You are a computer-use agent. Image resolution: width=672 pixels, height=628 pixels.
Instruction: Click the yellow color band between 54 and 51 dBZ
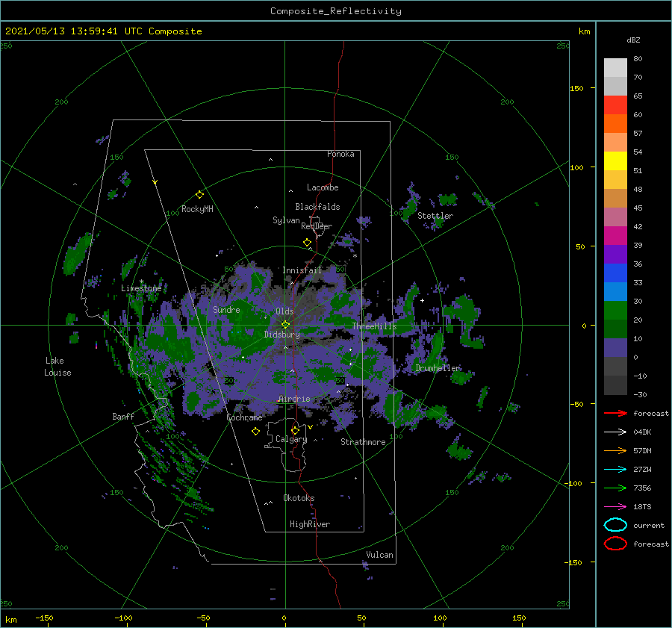[615, 161]
